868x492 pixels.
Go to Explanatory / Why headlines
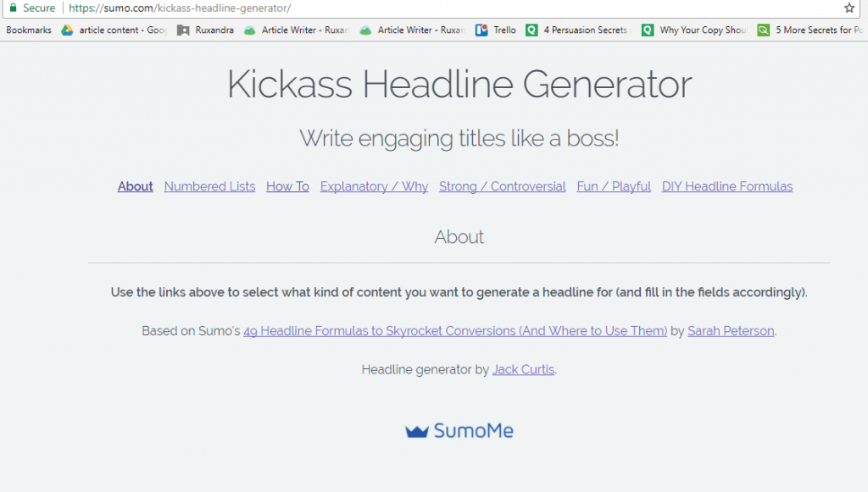pyautogui.click(x=374, y=186)
